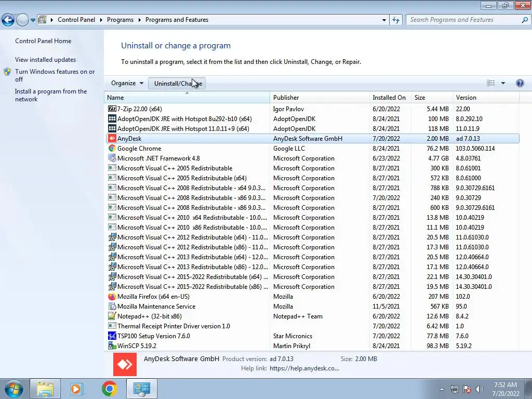Open Windows Explorer from taskbar
This screenshot has width=532, height=399.
[45, 389]
